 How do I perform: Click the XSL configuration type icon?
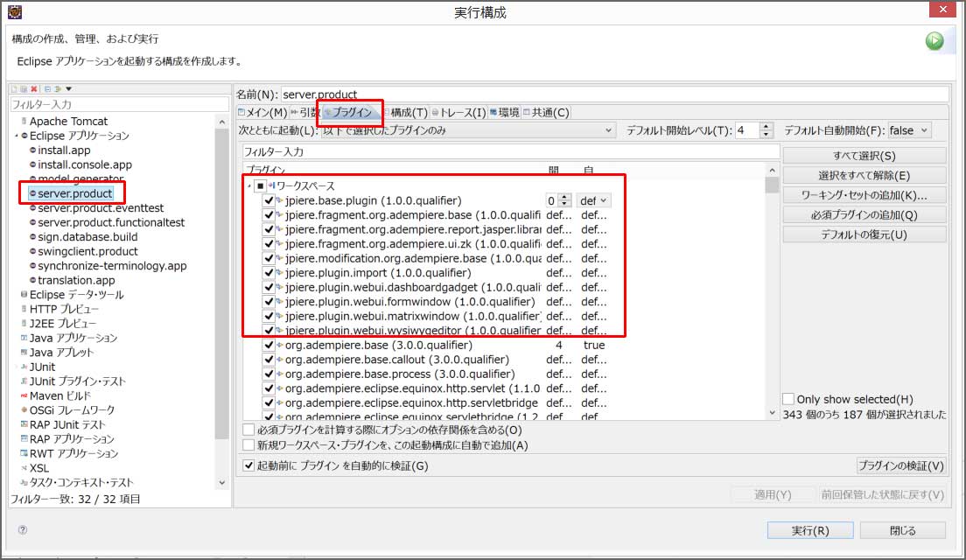[24, 468]
